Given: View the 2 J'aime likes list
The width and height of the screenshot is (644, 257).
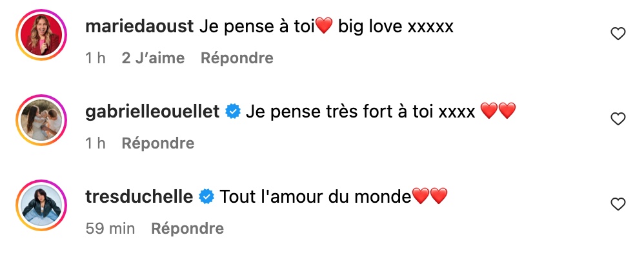Looking at the screenshot, I should coord(153,58).
